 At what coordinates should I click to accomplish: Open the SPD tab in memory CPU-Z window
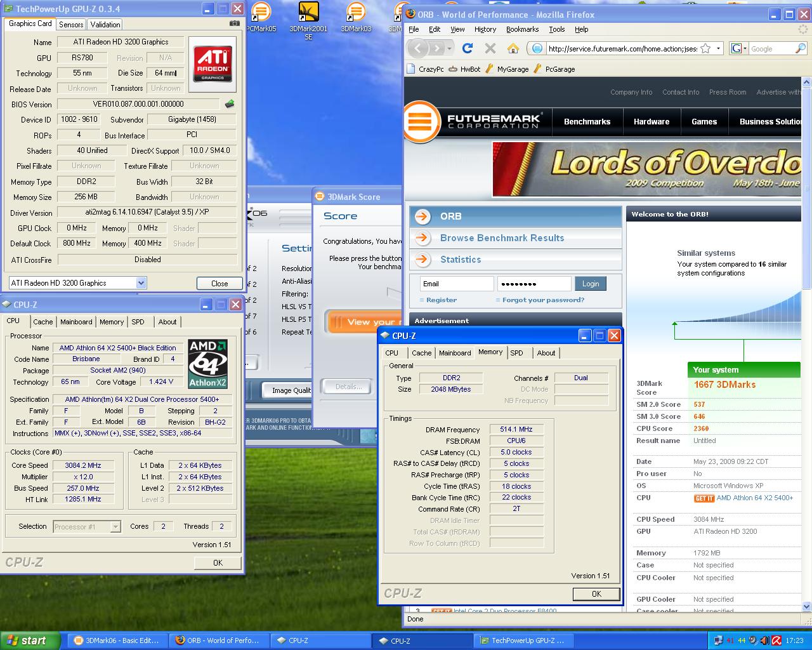pyautogui.click(x=517, y=353)
